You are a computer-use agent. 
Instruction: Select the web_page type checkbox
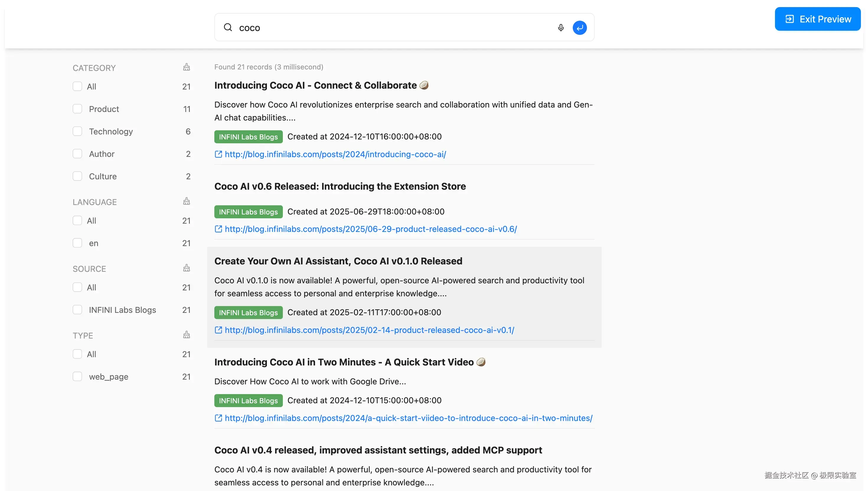[x=77, y=376]
